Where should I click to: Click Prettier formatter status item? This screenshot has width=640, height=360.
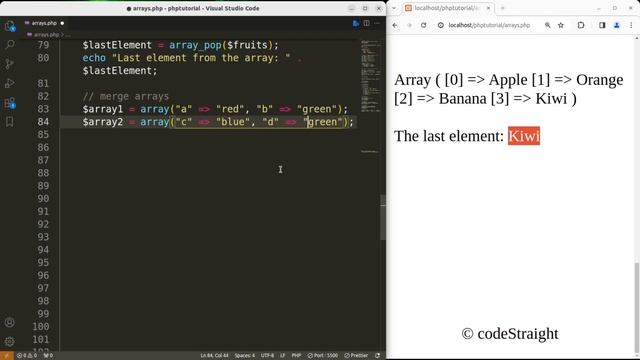[x=356, y=356]
